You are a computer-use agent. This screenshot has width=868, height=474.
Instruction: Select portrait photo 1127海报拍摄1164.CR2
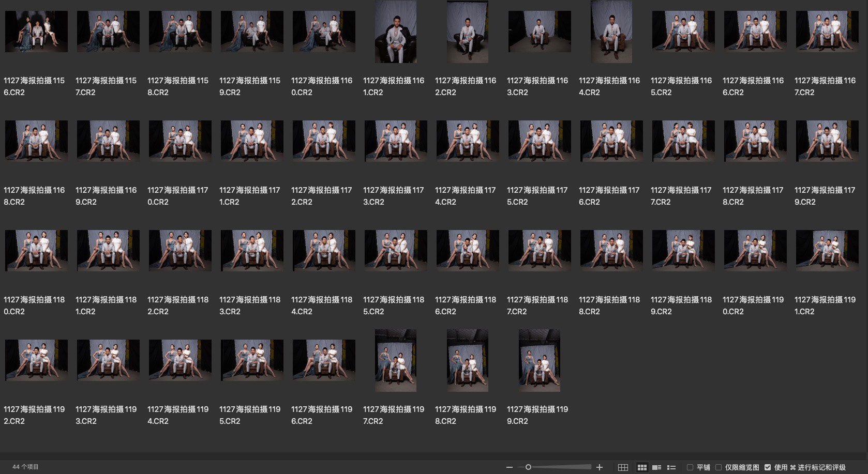click(611, 32)
